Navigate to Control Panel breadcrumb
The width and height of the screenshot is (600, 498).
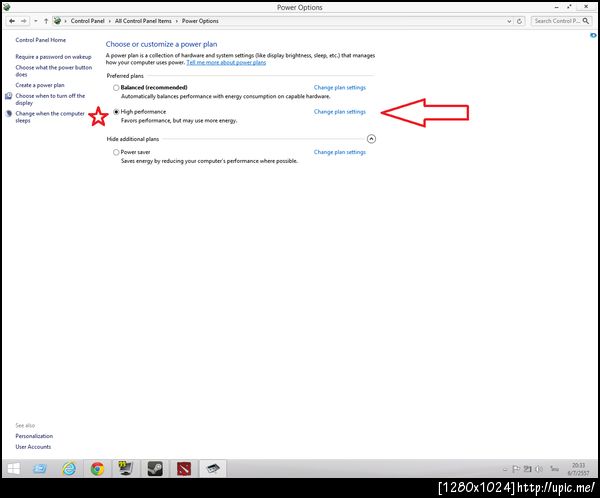pos(87,21)
